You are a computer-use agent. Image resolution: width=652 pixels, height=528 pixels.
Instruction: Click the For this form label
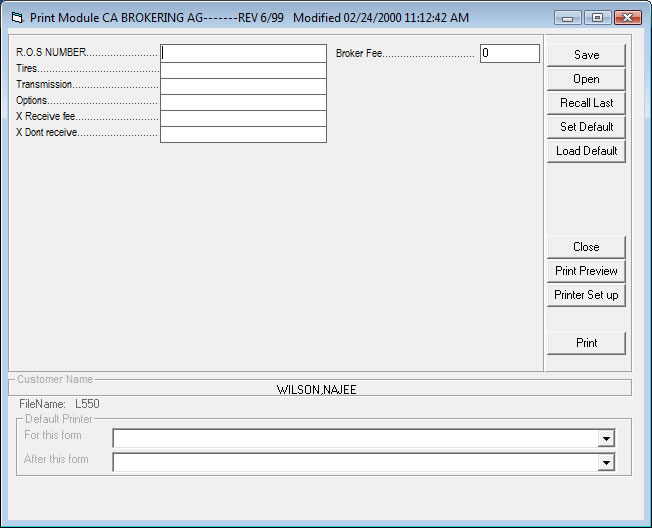point(53,435)
